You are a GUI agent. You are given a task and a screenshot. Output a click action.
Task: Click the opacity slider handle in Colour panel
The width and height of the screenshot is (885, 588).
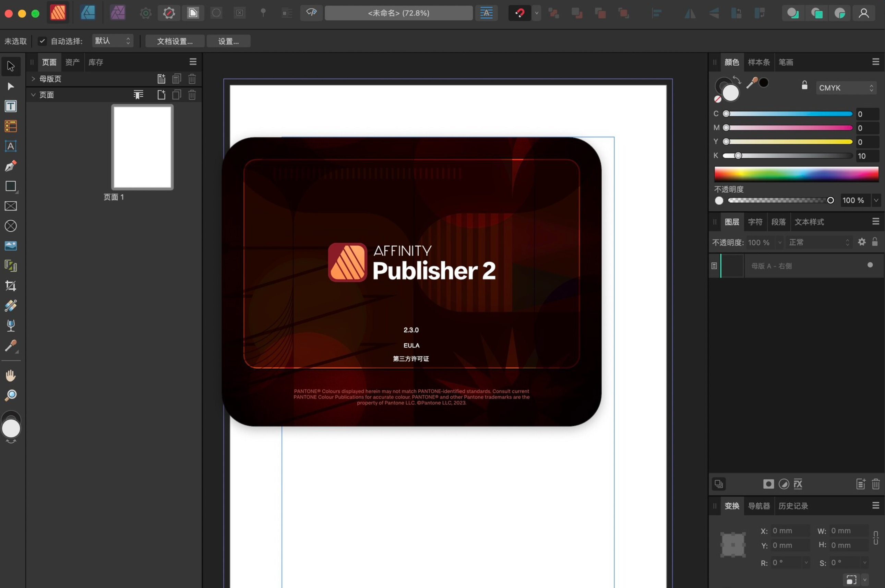coord(830,200)
